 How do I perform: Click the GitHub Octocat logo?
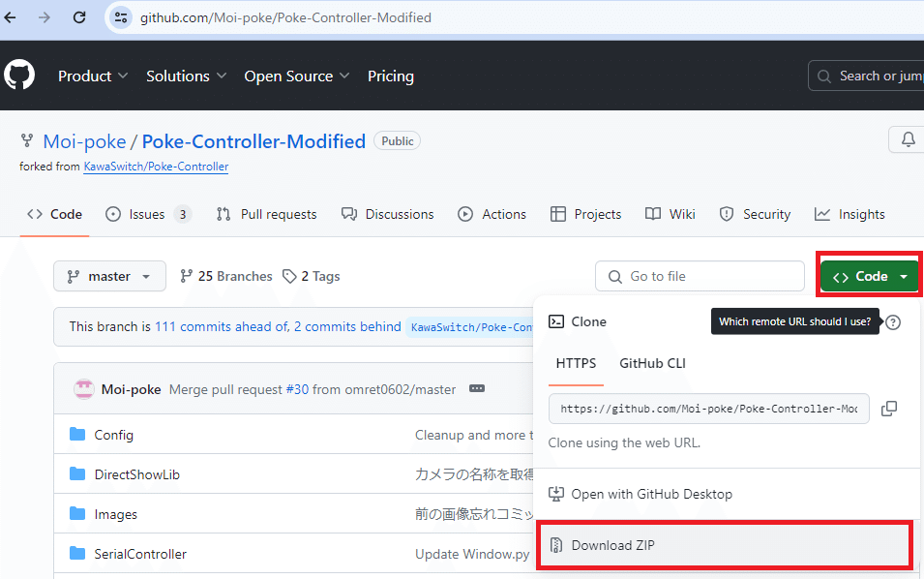[x=18, y=75]
